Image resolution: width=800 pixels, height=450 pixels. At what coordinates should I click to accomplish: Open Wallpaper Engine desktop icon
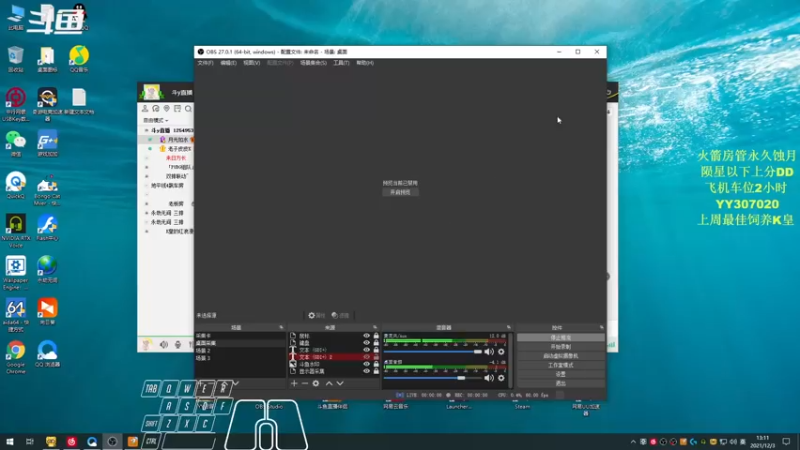coord(16,273)
